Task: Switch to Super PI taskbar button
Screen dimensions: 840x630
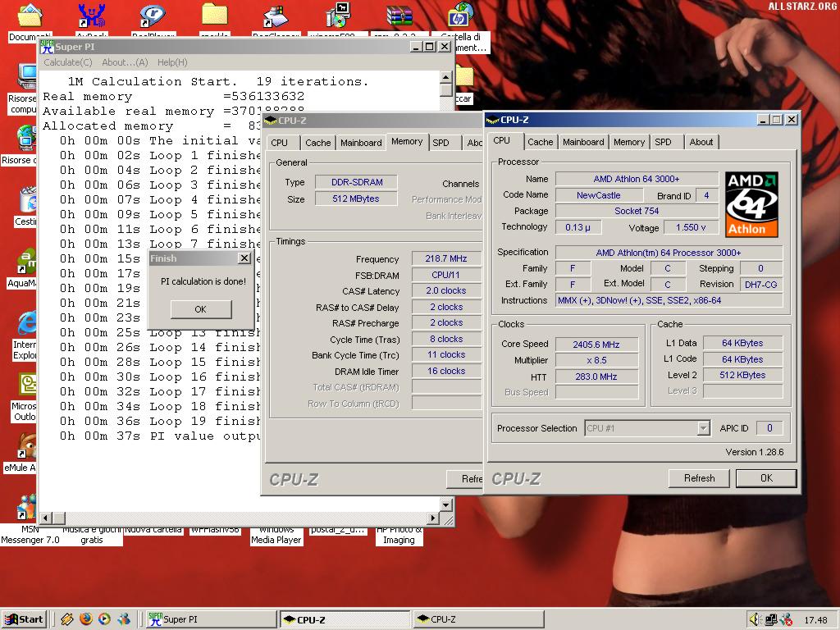Action: click(211, 619)
